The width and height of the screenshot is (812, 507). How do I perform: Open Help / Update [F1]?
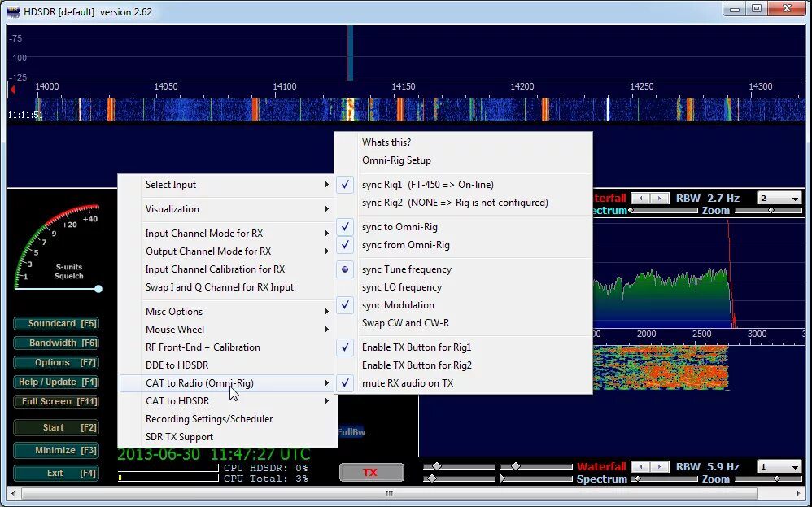(x=56, y=382)
